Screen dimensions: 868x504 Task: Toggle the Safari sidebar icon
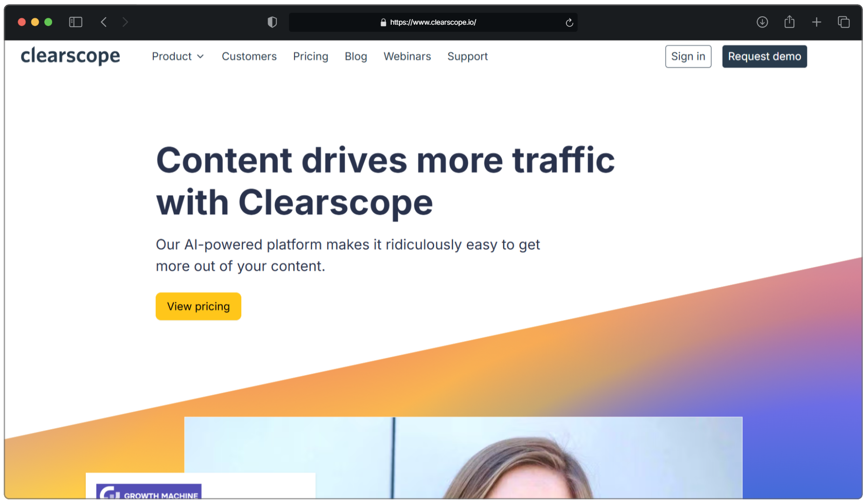click(75, 22)
